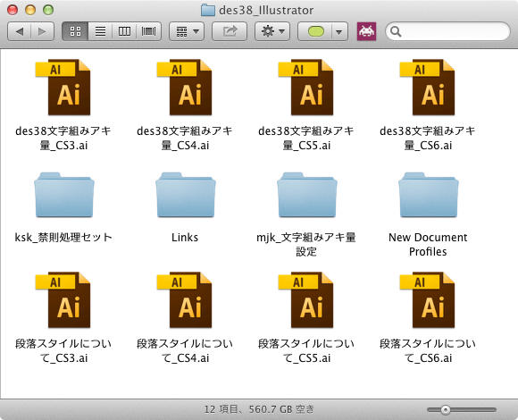518x420 pixels.
Task: Click the green label toolbar button
Action: pyautogui.click(x=315, y=31)
